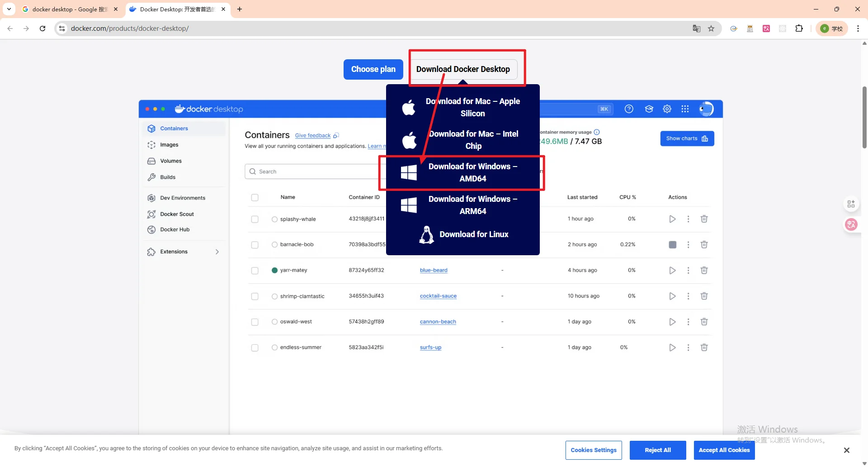The height and width of the screenshot is (467, 868).
Task: Click the settings gear in Docker Desktop header
Action: point(667,109)
